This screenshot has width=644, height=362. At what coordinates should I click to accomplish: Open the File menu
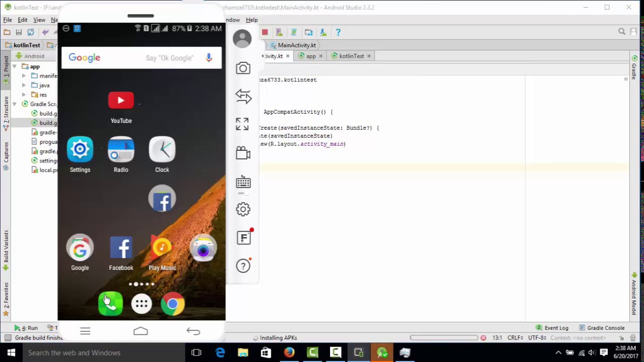(x=8, y=20)
